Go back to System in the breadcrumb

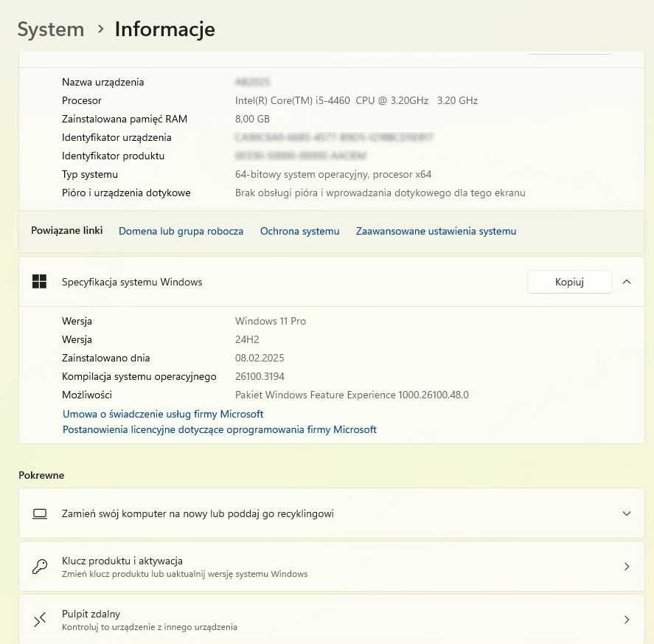click(x=51, y=30)
